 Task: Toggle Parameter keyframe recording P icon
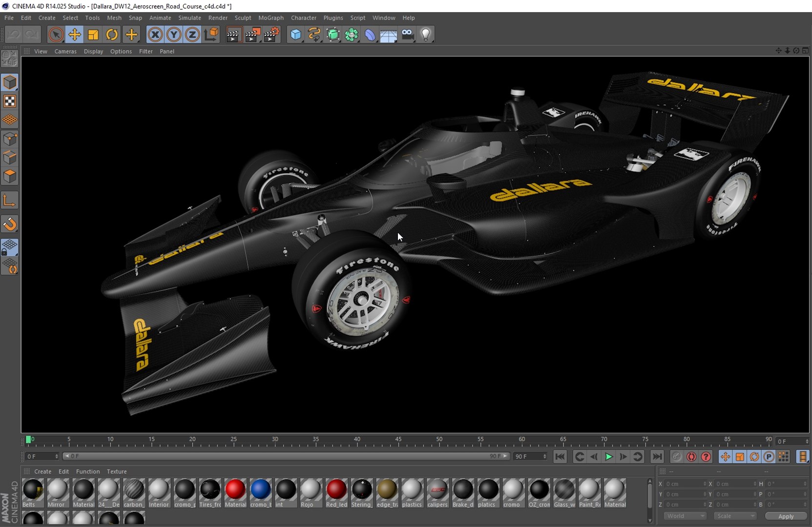click(769, 457)
